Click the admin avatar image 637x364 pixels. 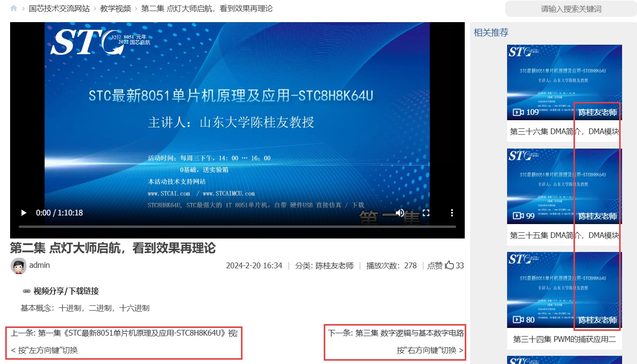tap(18, 266)
